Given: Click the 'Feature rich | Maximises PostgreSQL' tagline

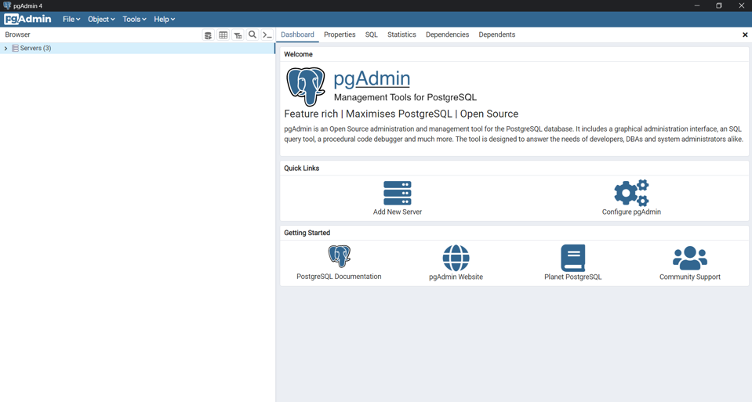Looking at the screenshot, I should pyautogui.click(x=401, y=114).
